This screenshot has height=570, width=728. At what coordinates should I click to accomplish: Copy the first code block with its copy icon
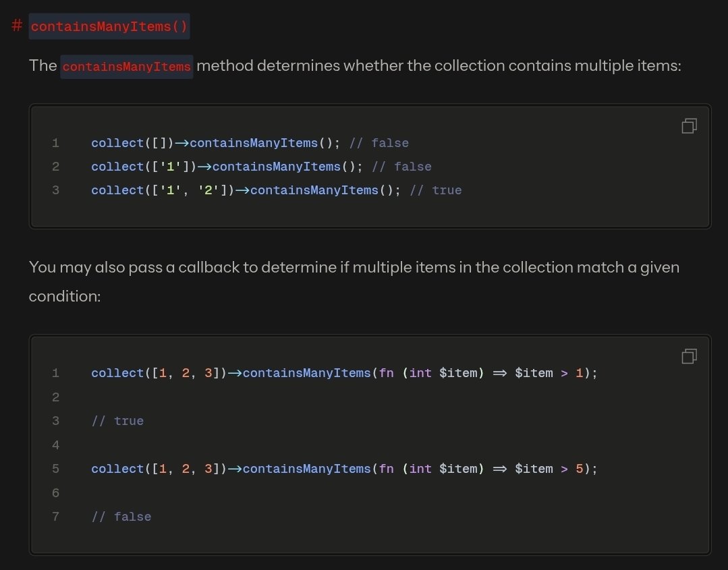pyautogui.click(x=689, y=125)
